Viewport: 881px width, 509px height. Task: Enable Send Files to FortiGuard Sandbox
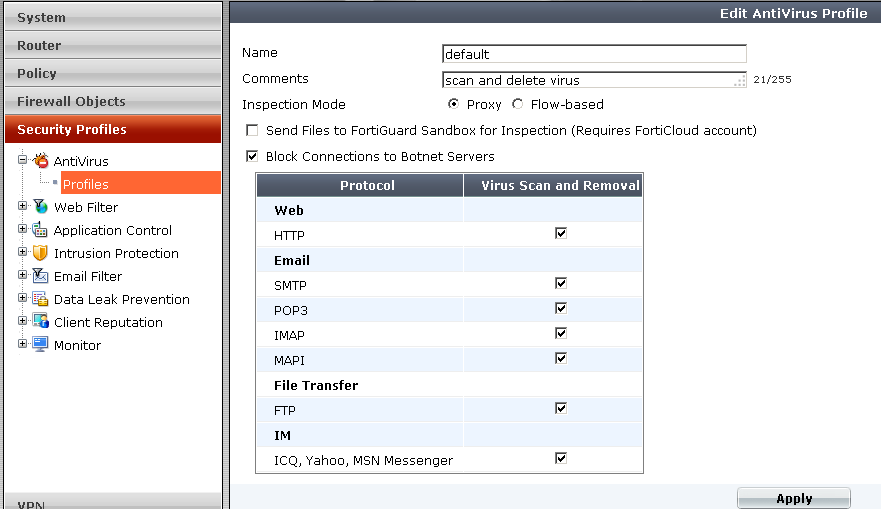252,131
